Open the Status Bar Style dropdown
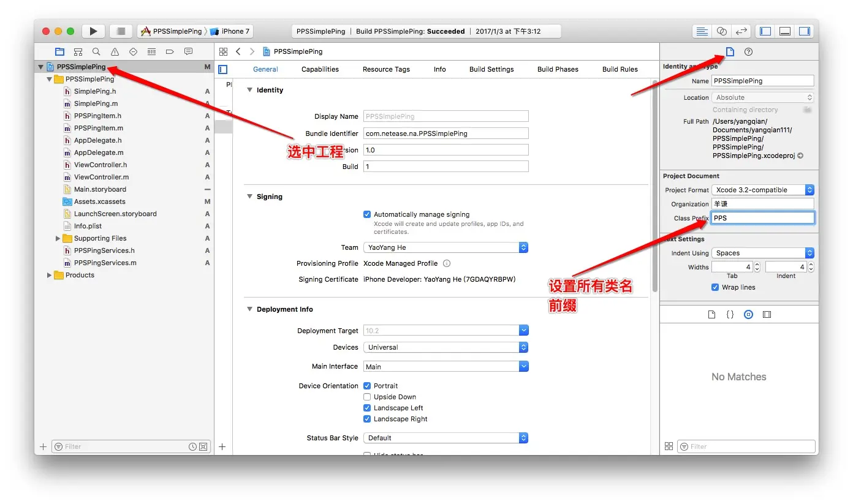The height and width of the screenshot is (504, 853). (x=445, y=438)
